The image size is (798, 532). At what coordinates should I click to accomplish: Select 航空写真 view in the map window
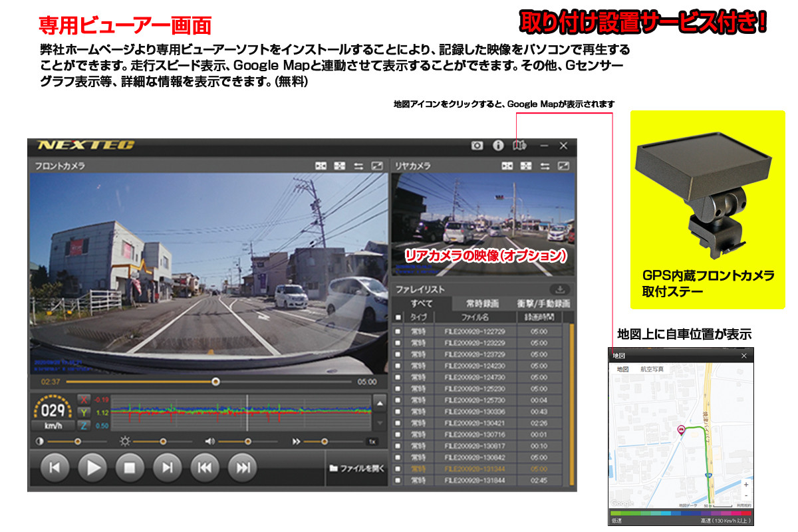pos(652,368)
